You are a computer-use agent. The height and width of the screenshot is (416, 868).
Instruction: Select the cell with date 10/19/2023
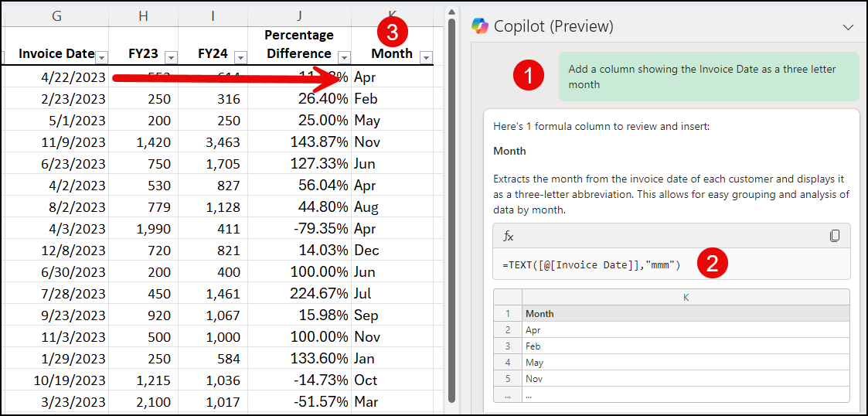(x=56, y=380)
